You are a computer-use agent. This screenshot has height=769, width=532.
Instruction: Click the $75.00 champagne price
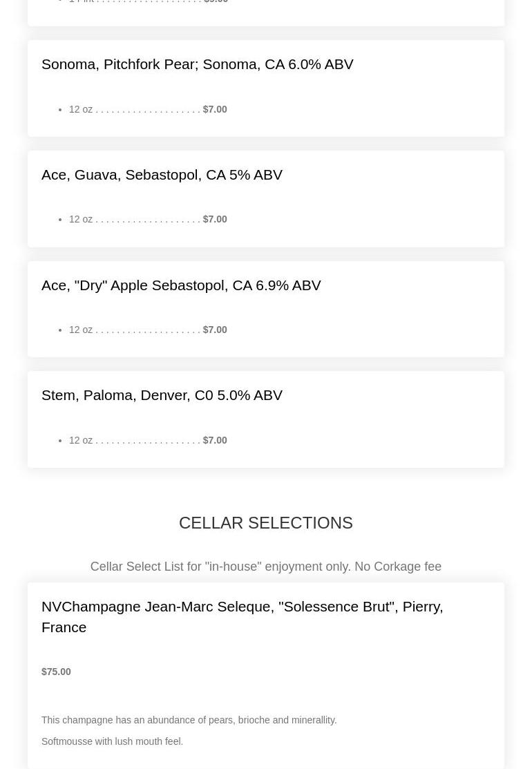[56, 672]
